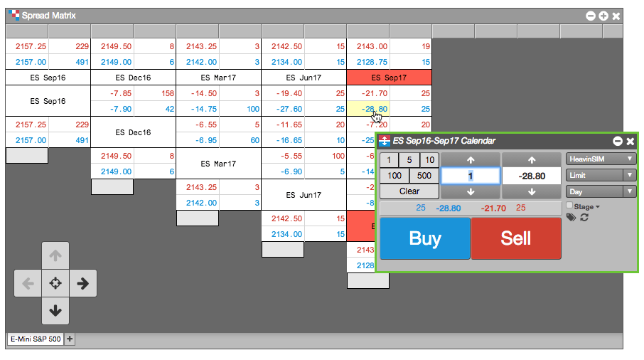The height and width of the screenshot is (360, 644).
Task: Click Spread Matrix window plus icon
Action: [603, 16]
